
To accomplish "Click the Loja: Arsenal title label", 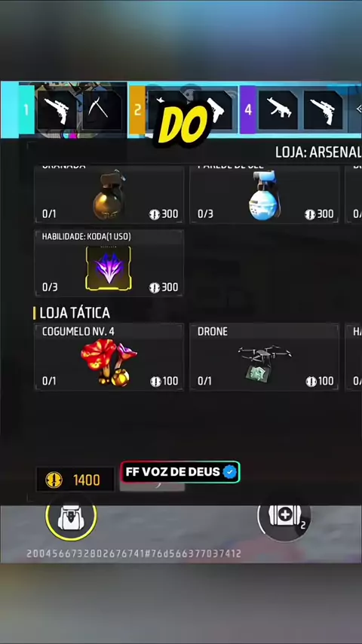I will (318, 152).
